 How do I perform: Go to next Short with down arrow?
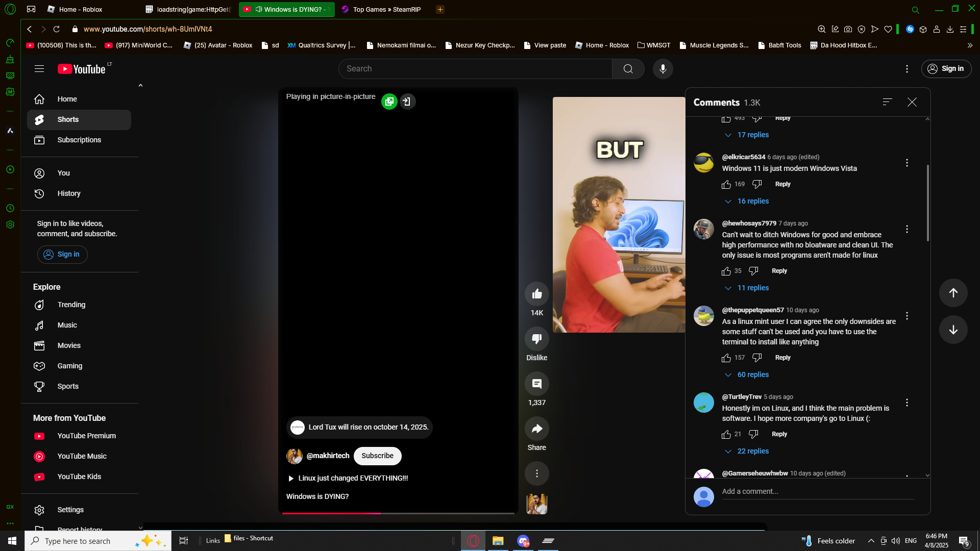click(x=953, y=330)
